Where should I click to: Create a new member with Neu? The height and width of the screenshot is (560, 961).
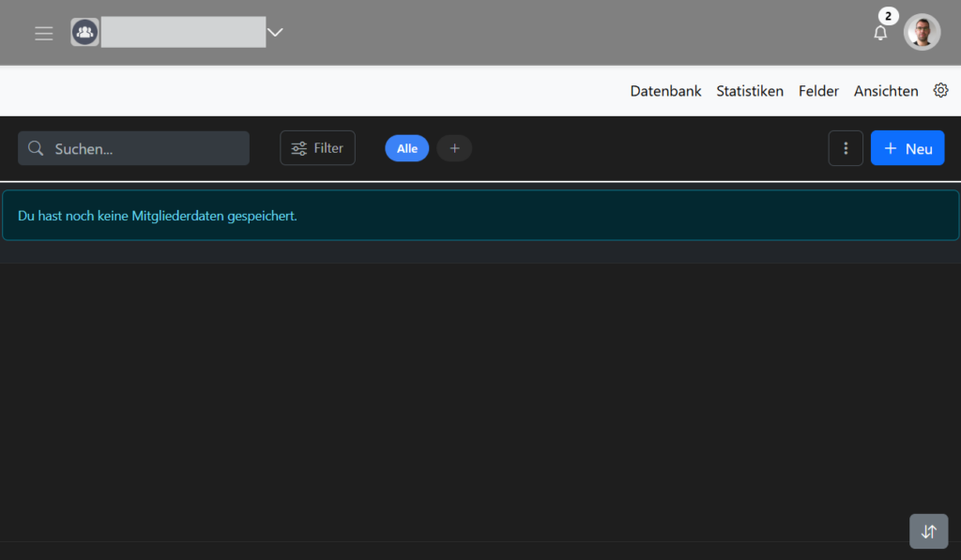click(907, 148)
